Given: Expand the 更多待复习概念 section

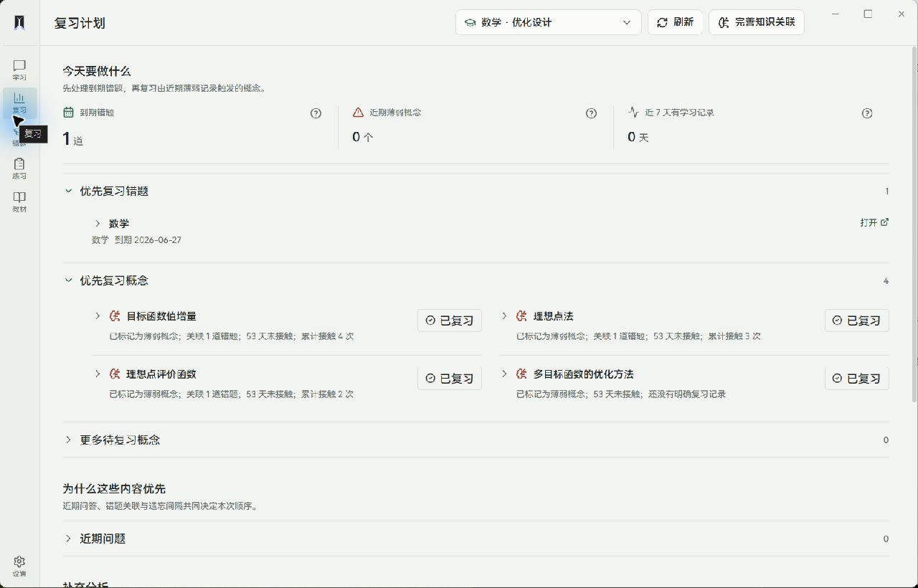Looking at the screenshot, I should tap(69, 440).
